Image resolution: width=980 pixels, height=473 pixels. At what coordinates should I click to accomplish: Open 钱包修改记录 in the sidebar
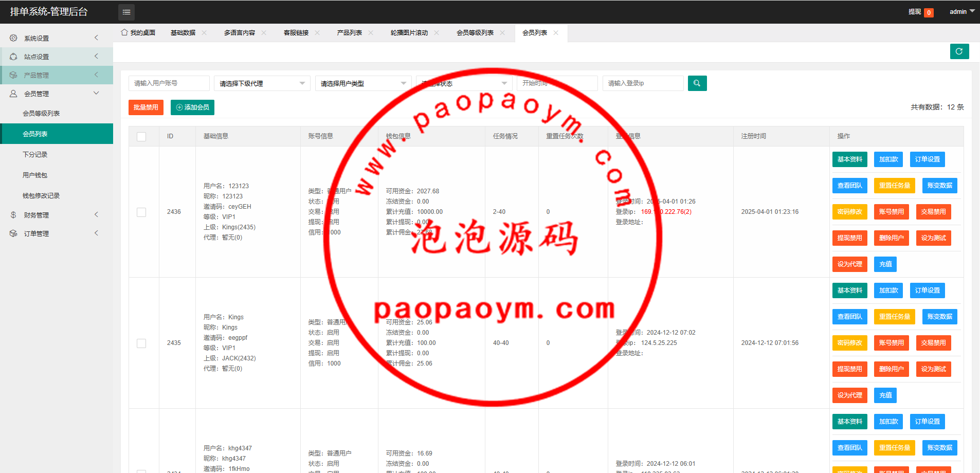pos(57,195)
